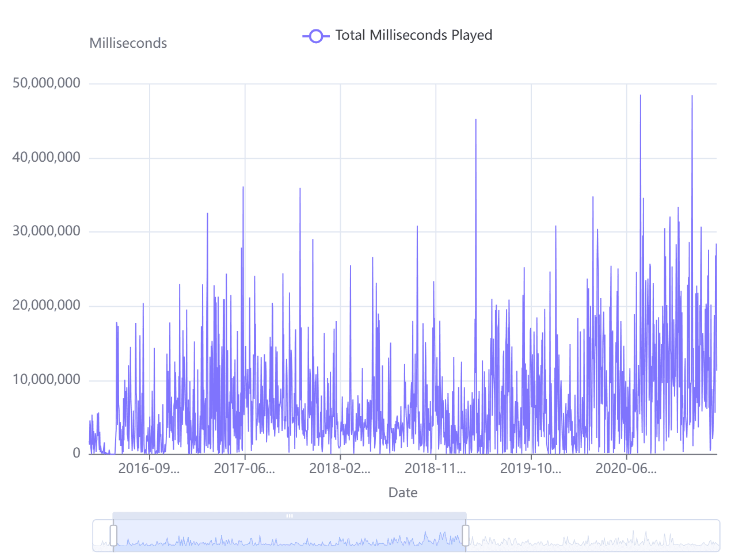
Task: Click the 2017-06... x-axis date label
Action: pyautogui.click(x=245, y=468)
